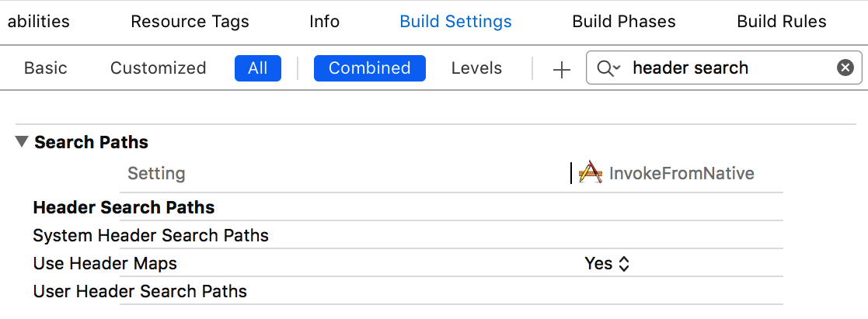Image resolution: width=868 pixels, height=319 pixels.
Task: Select the Combined view mode
Action: [x=369, y=68]
